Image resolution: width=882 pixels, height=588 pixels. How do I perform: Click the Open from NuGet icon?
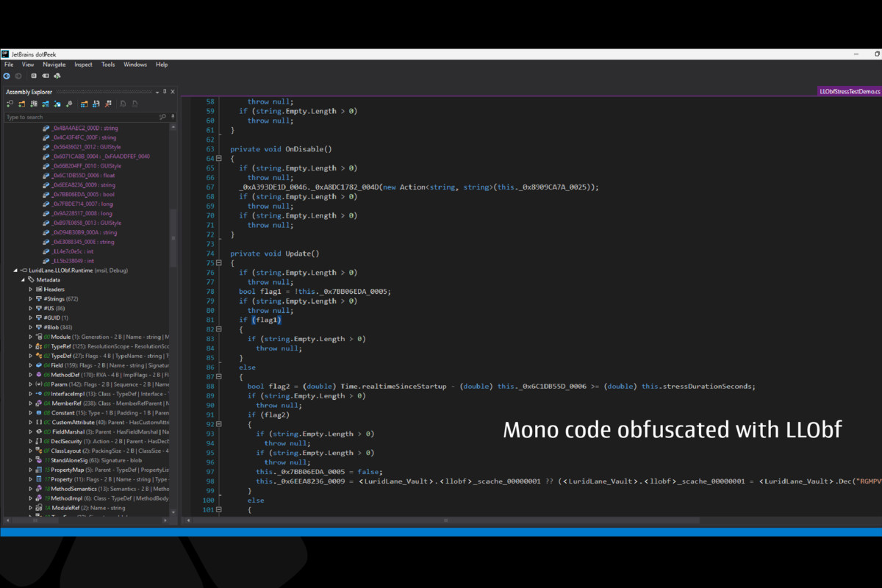[57, 104]
